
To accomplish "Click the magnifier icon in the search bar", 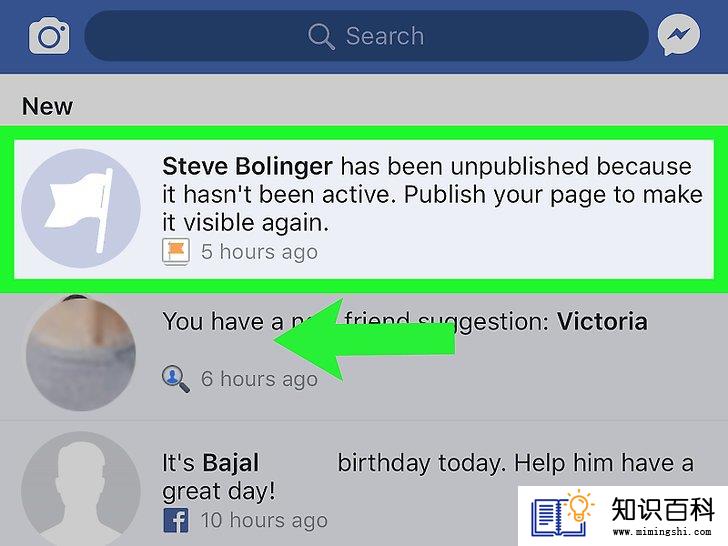I will [x=321, y=36].
